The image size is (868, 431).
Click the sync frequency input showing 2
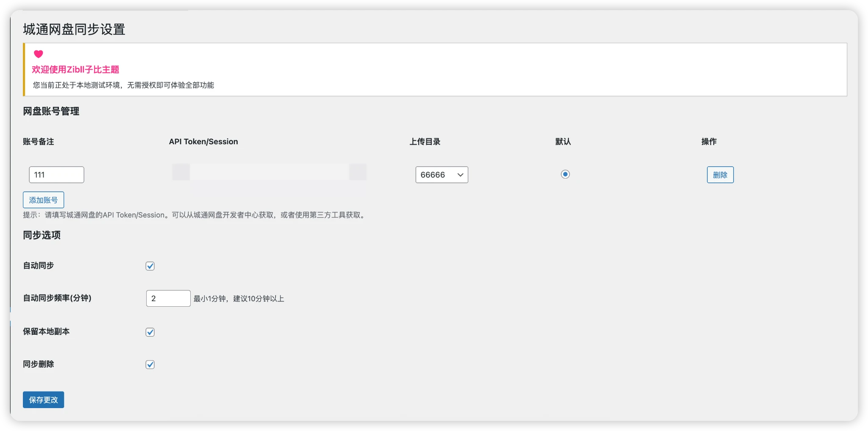[168, 298]
